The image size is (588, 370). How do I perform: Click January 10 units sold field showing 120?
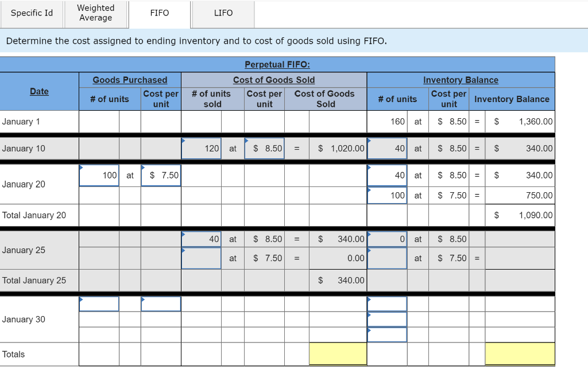[x=202, y=149]
